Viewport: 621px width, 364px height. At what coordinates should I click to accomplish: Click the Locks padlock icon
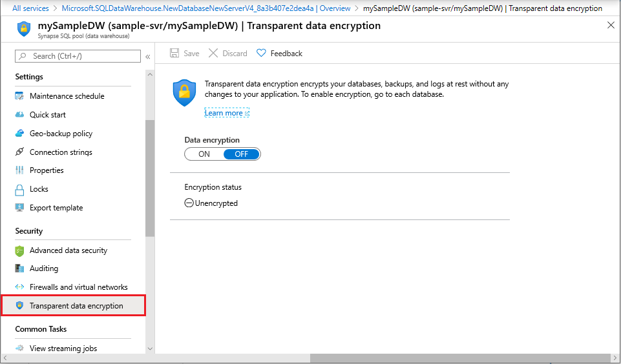[19, 190]
